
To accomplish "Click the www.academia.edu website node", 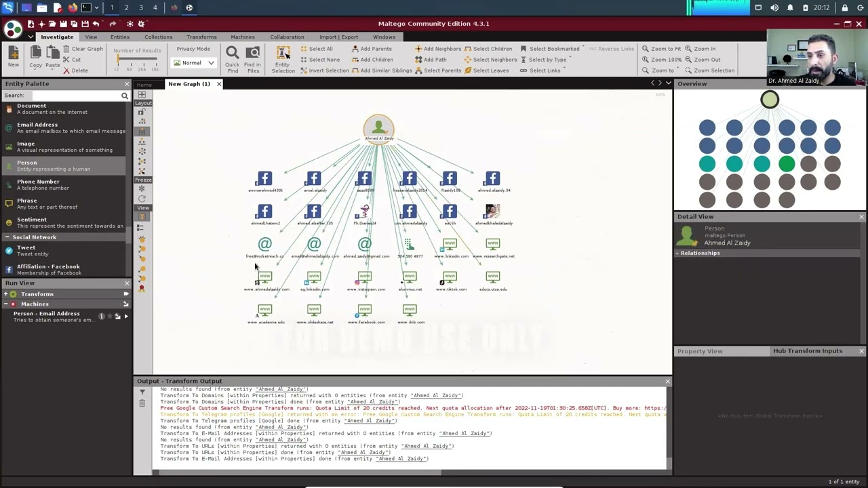I will click(x=264, y=314).
